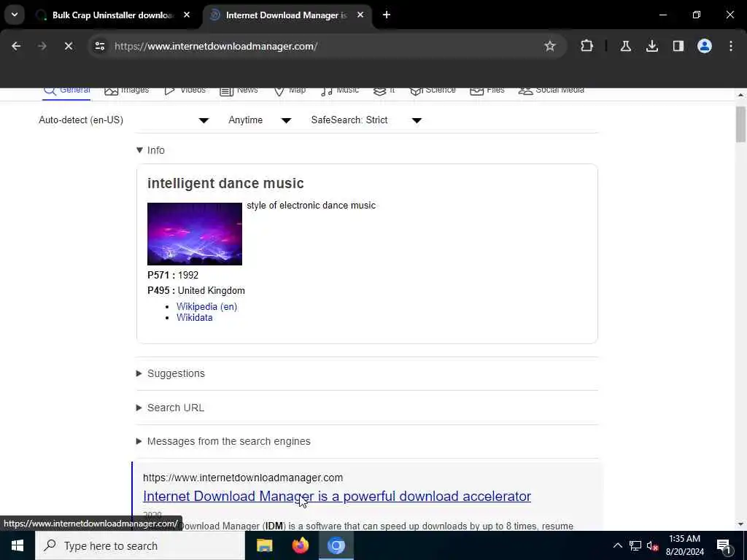Go back to the previous page

pyautogui.click(x=16, y=46)
